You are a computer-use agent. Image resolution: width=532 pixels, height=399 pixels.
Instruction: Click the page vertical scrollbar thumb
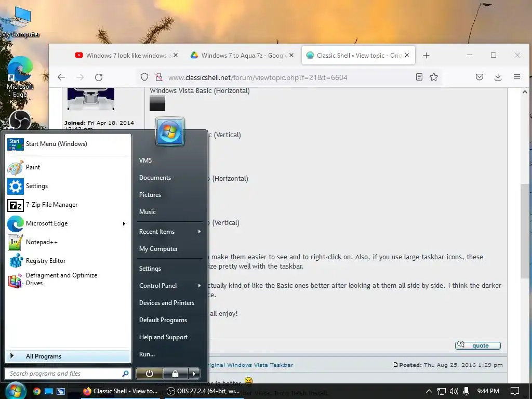(525, 231)
